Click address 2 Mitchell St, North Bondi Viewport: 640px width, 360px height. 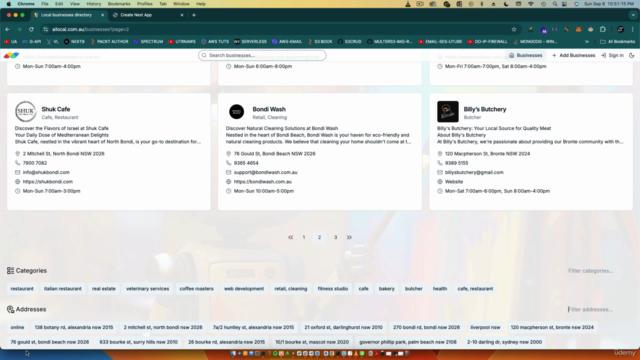coord(63,153)
